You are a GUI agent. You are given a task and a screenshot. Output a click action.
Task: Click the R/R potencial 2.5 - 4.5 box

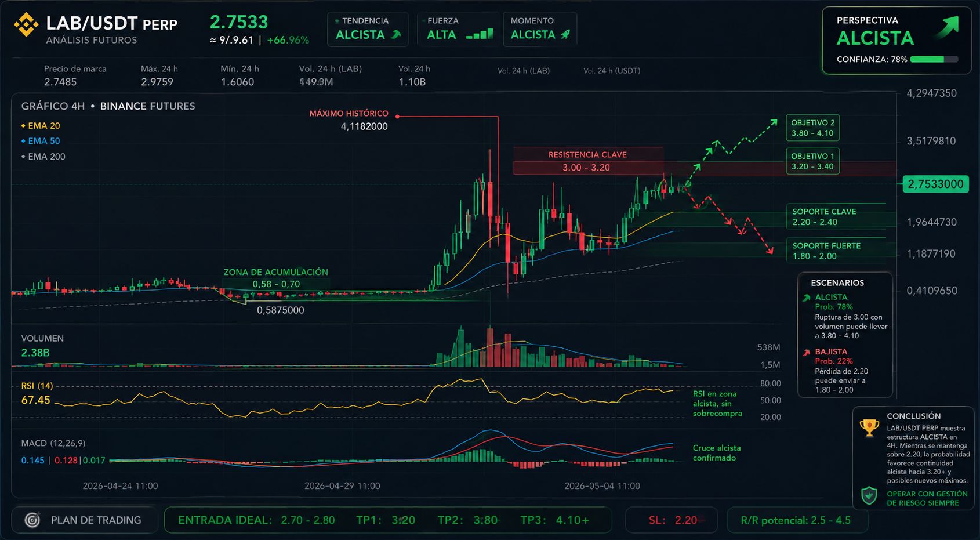click(x=797, y=520)
